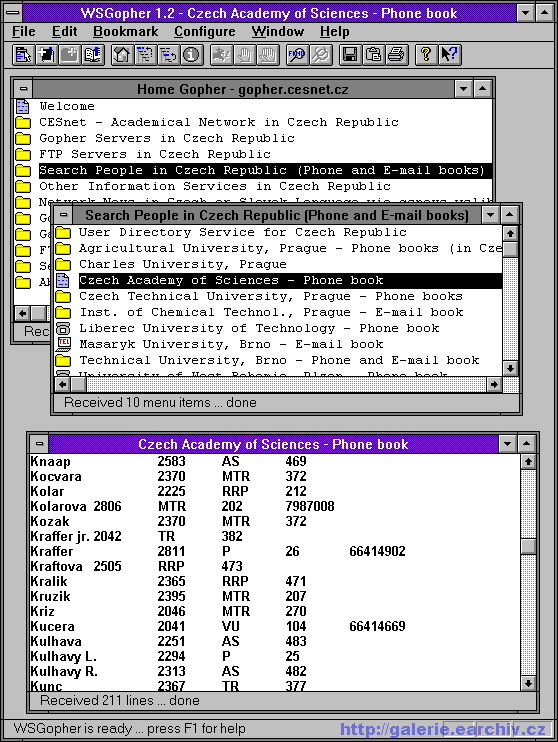Go to Home Gopher via house icon

pyautogui.click(x=122, y=54)
